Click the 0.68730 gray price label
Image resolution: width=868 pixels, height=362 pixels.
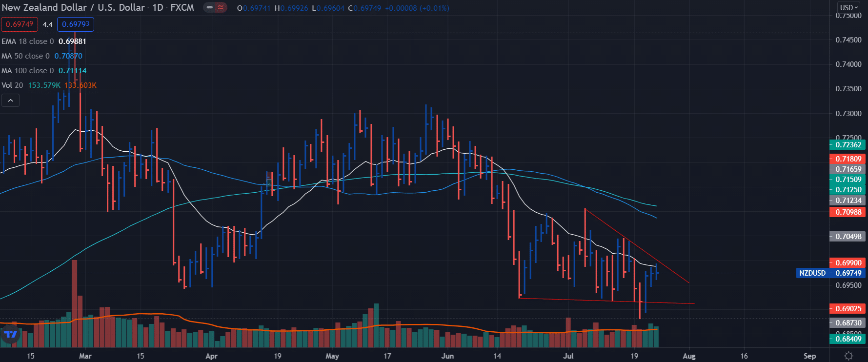(x=848, y=323)
